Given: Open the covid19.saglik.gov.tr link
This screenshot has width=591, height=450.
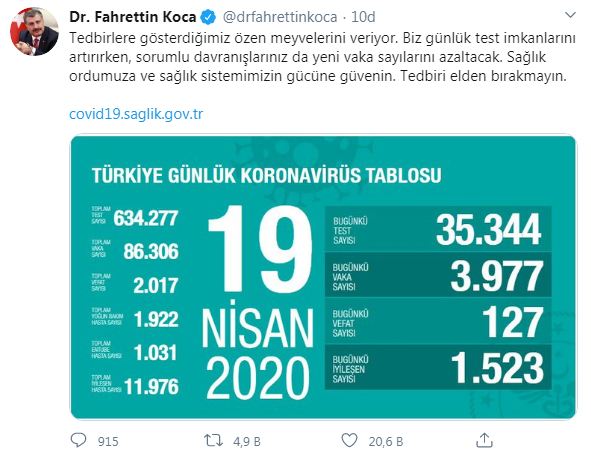Looking at the screenshot, I should pyautogui.click(x=136, y=114).
